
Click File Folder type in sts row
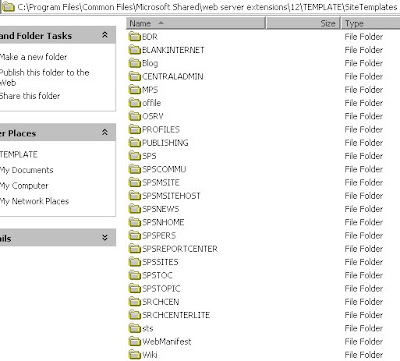pos(364,329)
